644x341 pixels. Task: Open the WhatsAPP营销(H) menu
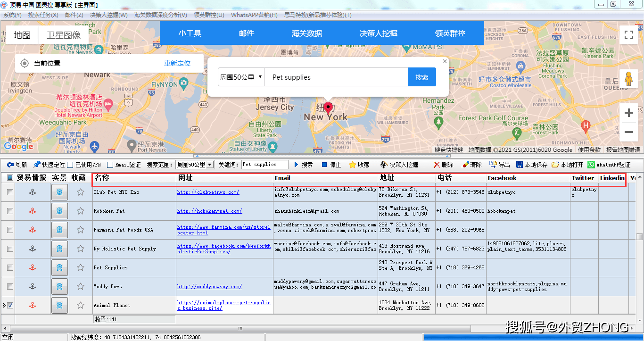coord(254,15)
